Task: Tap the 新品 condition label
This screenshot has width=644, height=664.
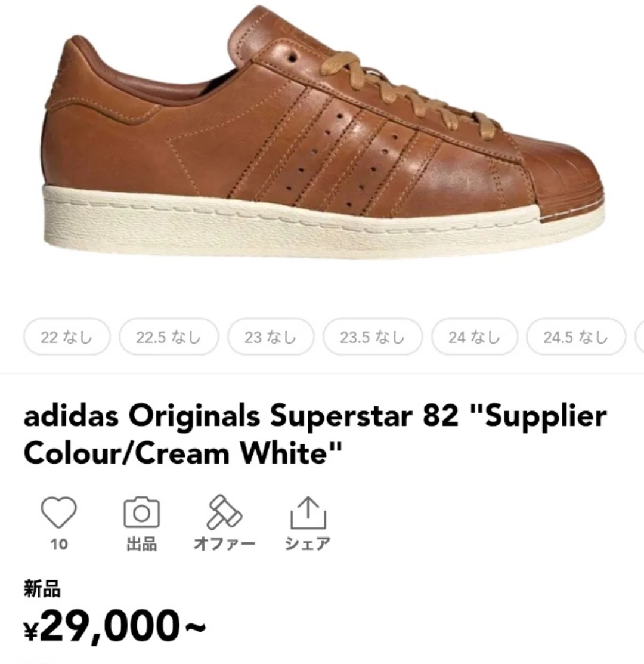Action: 42,589
